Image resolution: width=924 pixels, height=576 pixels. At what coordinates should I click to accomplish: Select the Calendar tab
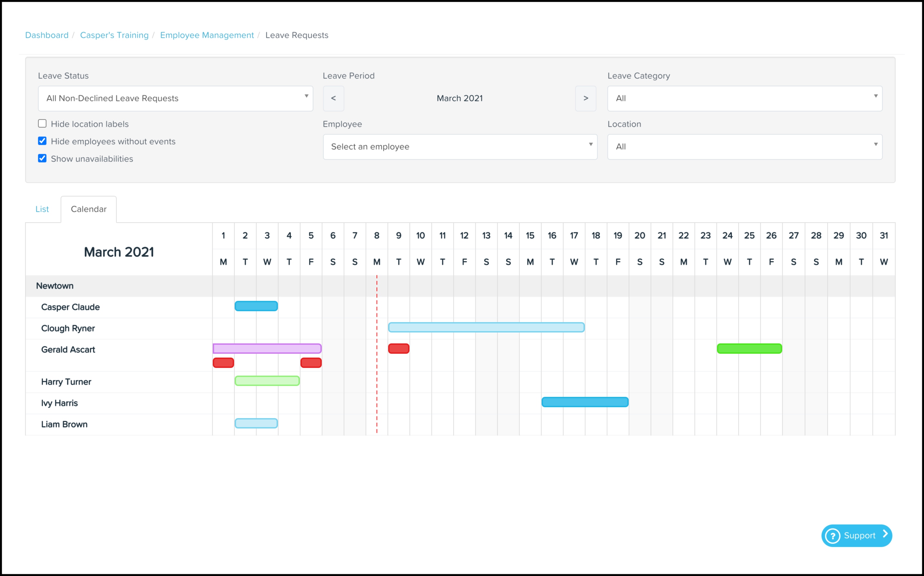(88, 209)
